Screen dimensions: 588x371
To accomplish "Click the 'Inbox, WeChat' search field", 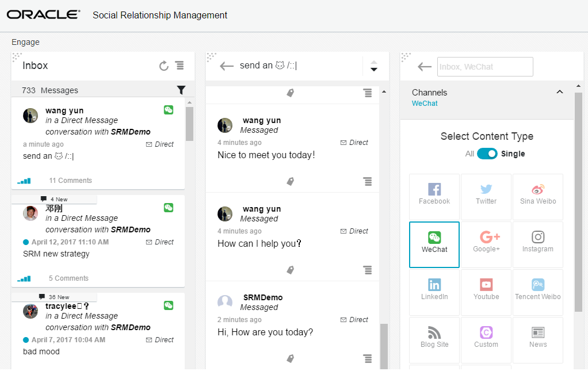I will [x=485, y=67].
